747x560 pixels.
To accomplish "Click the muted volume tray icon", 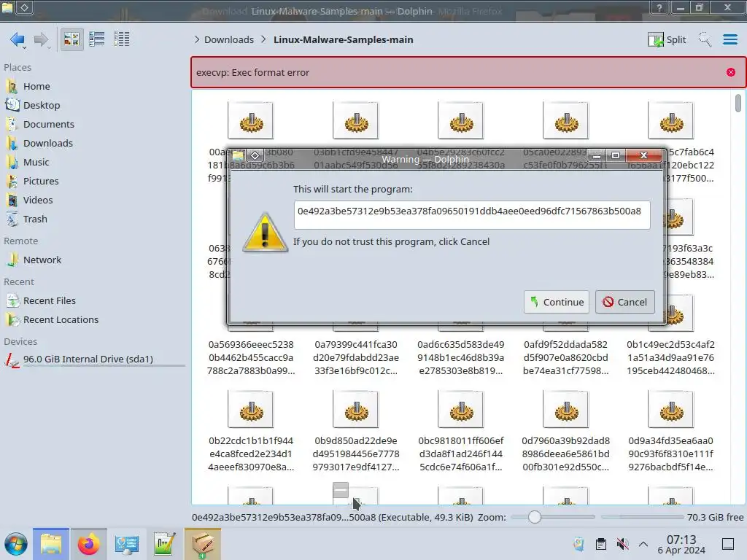I will pos(622,544).
